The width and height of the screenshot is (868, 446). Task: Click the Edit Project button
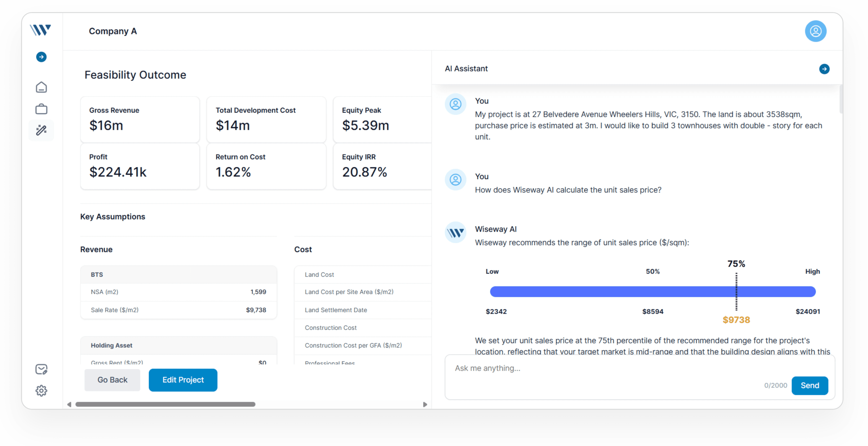pyautogui.click(x=183, y=380)
